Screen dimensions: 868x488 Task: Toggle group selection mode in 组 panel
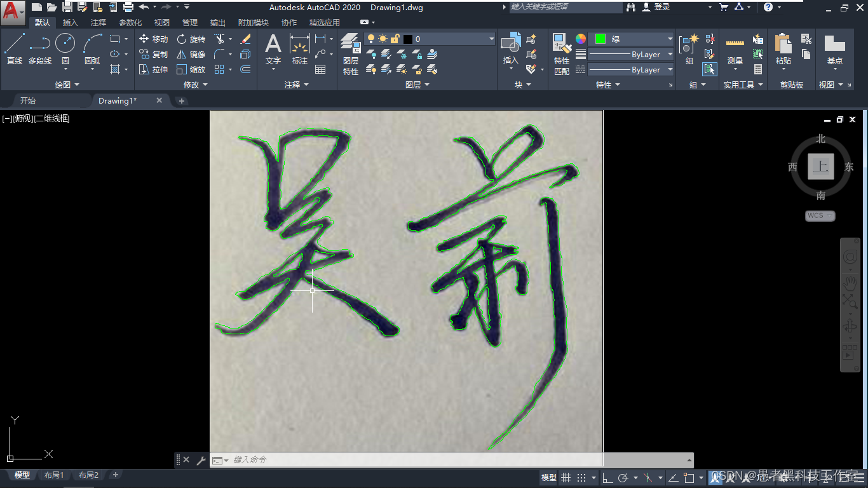tap(710, 69)
